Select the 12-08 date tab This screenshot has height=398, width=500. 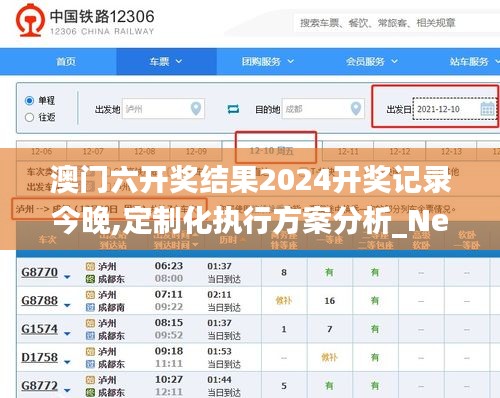coord(144,152)
